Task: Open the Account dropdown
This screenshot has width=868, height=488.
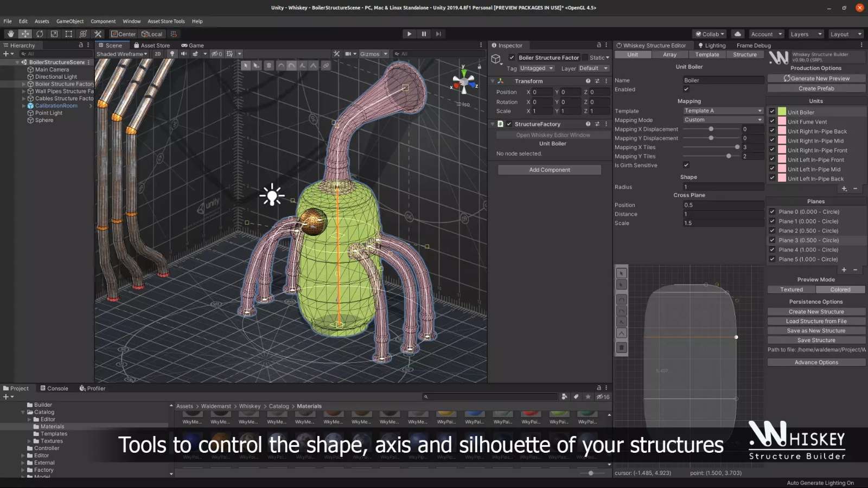Action: click(x=767, y=34)
